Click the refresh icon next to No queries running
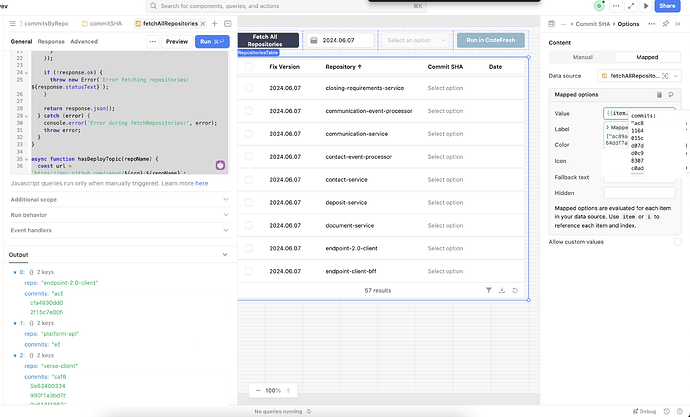The image size is (690, 417). click(308, 411)
